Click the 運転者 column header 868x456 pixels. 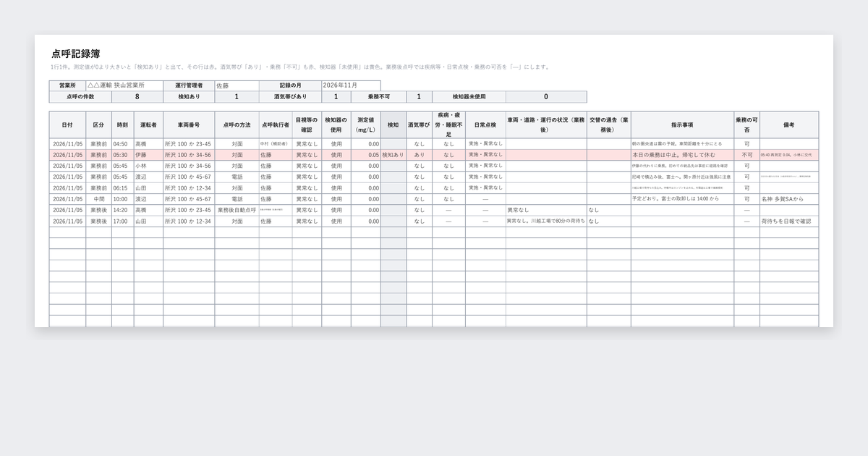(148, 124)
